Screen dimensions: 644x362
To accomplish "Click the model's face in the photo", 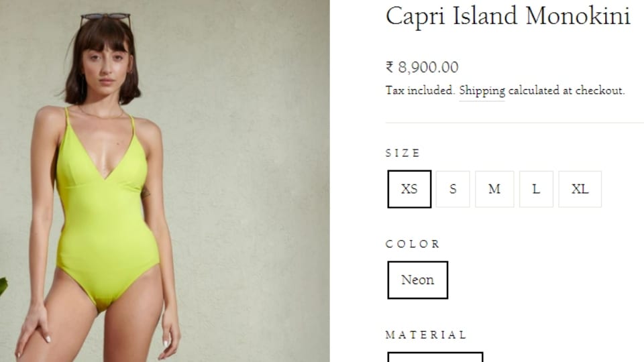I will coord(107,66).
